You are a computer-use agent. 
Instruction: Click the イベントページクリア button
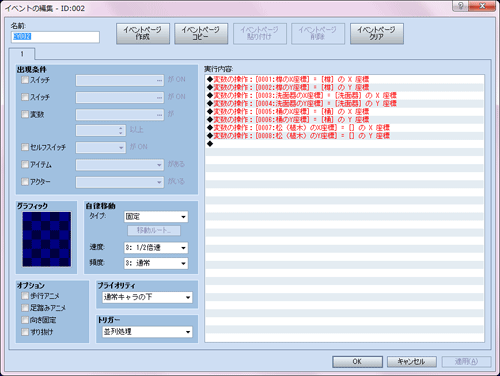pyautogui.click(x=377, y=33)
